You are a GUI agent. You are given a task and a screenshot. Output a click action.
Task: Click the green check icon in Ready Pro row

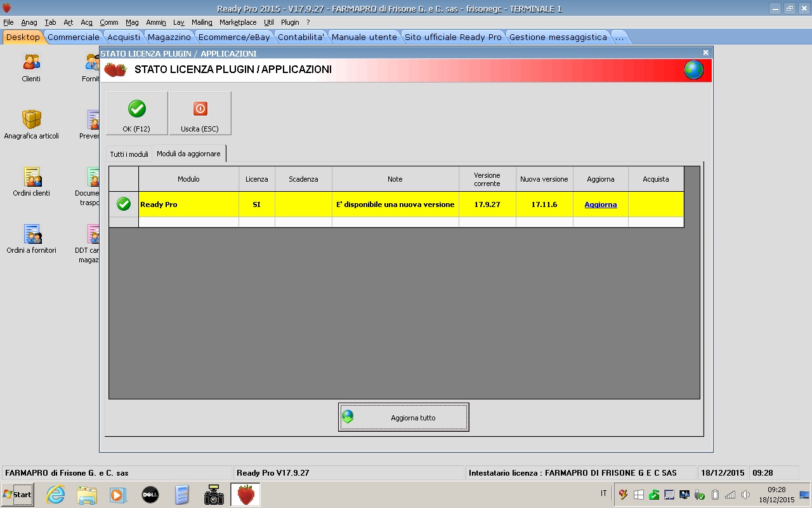coord(124,204)
